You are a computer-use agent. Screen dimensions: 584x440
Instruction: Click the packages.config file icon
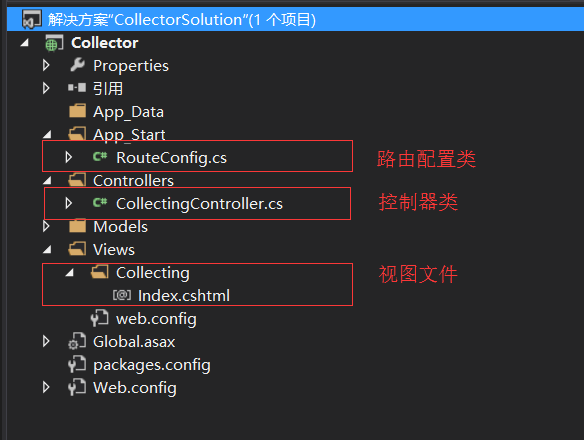pos(77,364)
